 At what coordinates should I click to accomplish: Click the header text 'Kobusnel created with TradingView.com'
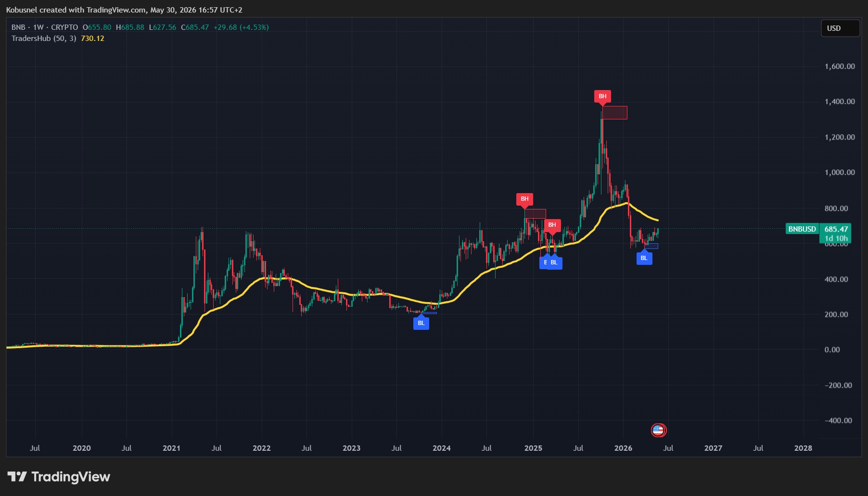pyautogui.click(x=76, y=10)
